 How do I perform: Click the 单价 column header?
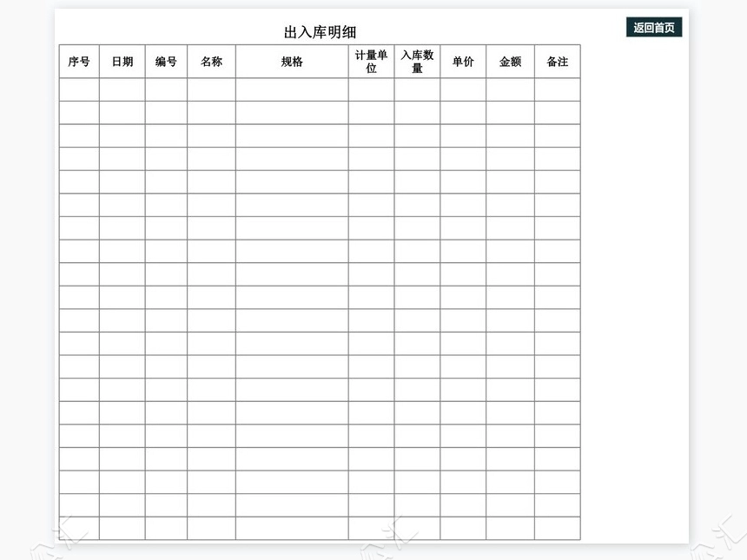coord(461,62)
